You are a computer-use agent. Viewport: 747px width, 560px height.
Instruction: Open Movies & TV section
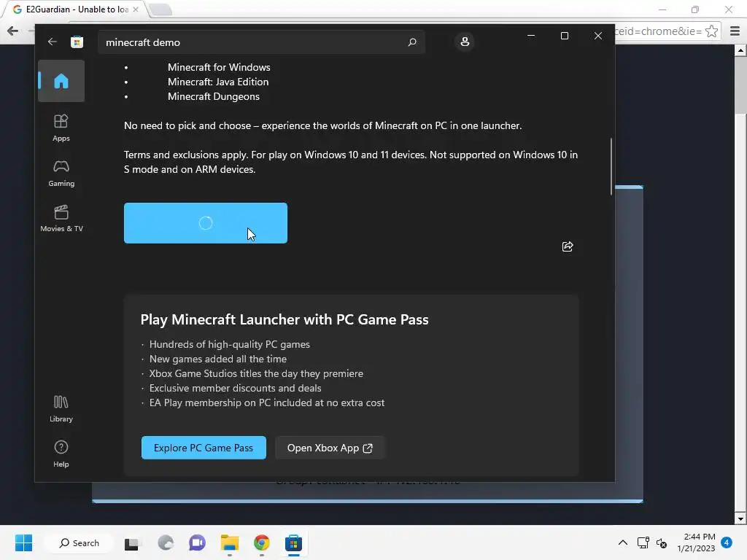click(61, 218)
